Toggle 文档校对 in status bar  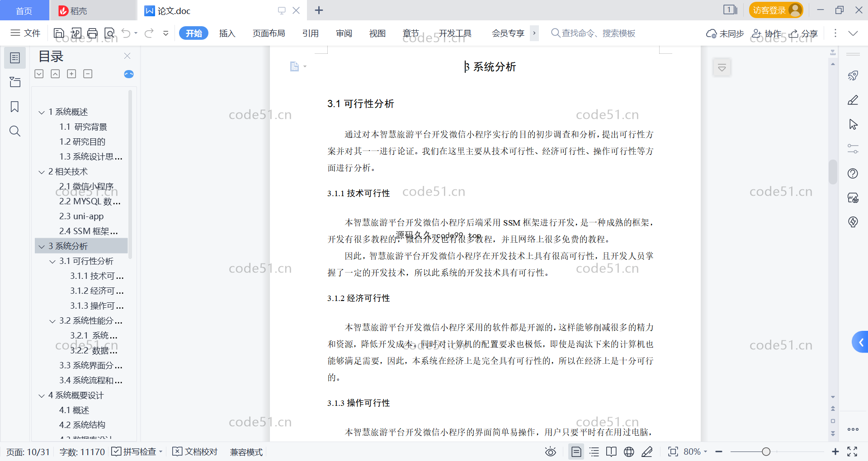click(x=195, y=452)
